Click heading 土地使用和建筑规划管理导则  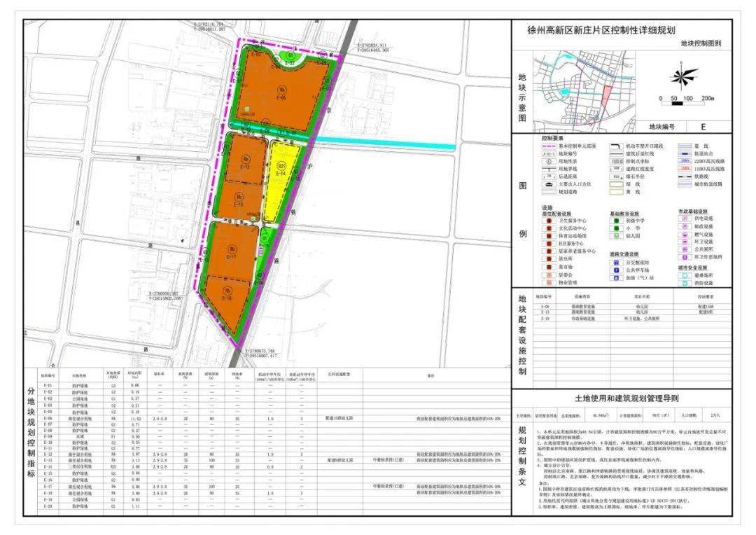626,398
